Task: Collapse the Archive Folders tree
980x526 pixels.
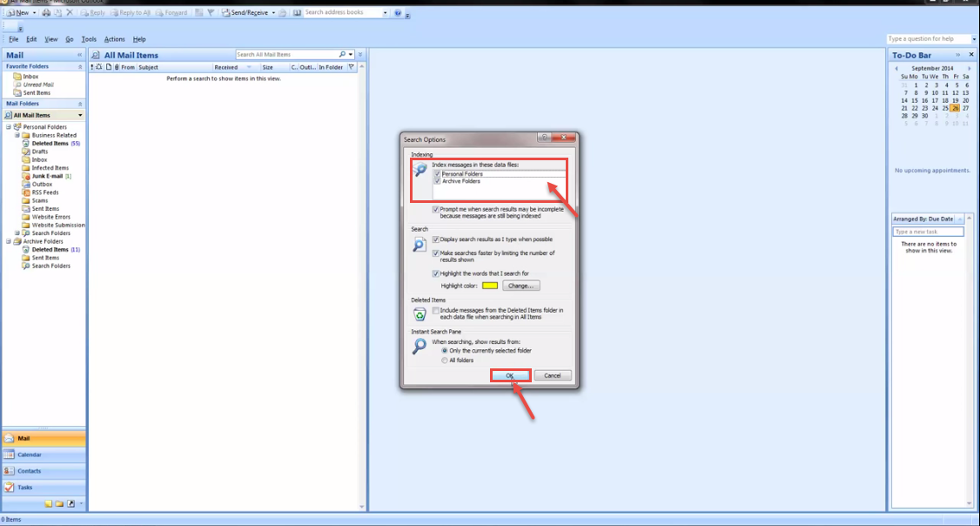Action: [9, 241]
